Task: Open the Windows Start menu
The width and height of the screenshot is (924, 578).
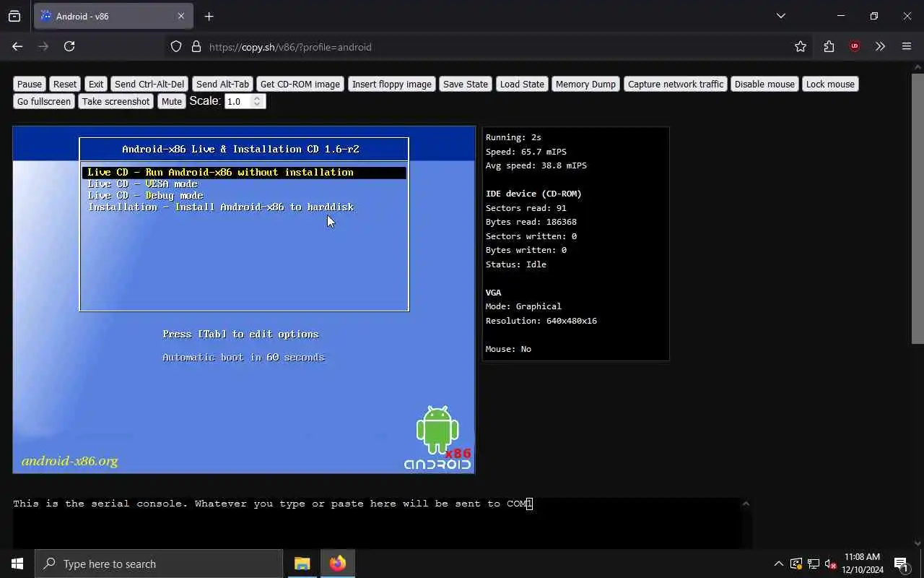Action: click(x=17, y=564)
